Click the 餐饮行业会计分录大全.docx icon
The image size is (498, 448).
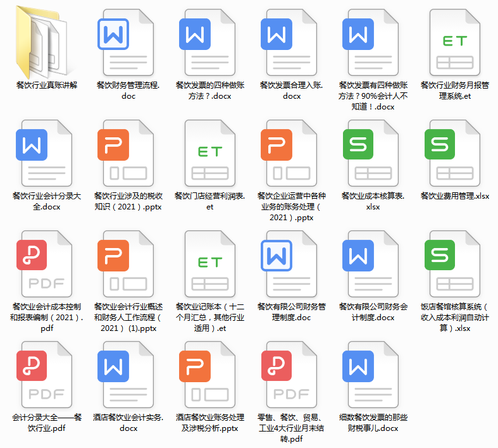(x=44, y=153)
